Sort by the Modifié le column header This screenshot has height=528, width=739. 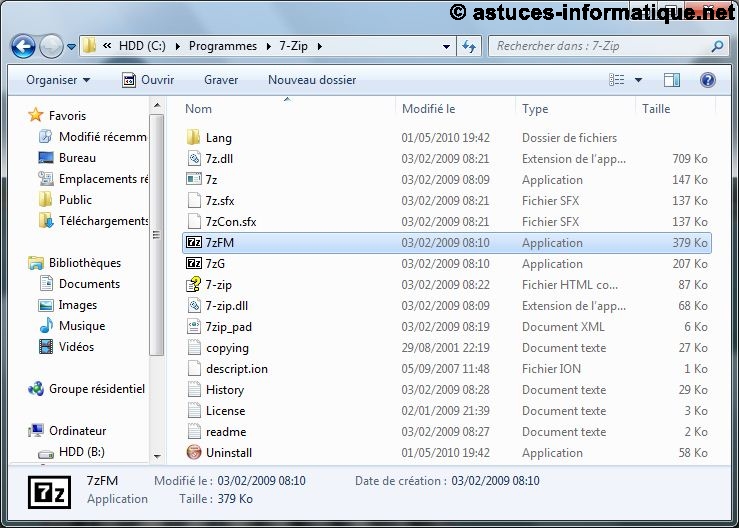pos(455,109)
